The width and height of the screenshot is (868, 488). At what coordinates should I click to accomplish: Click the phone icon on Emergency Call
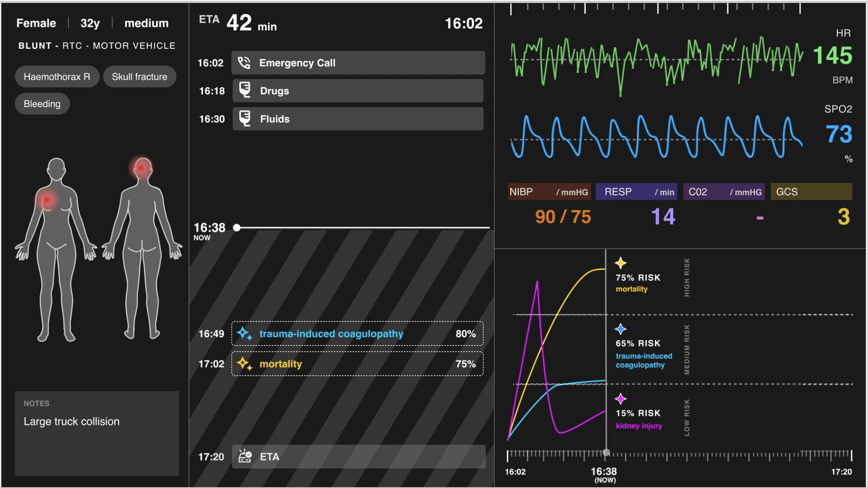(244, 63)
